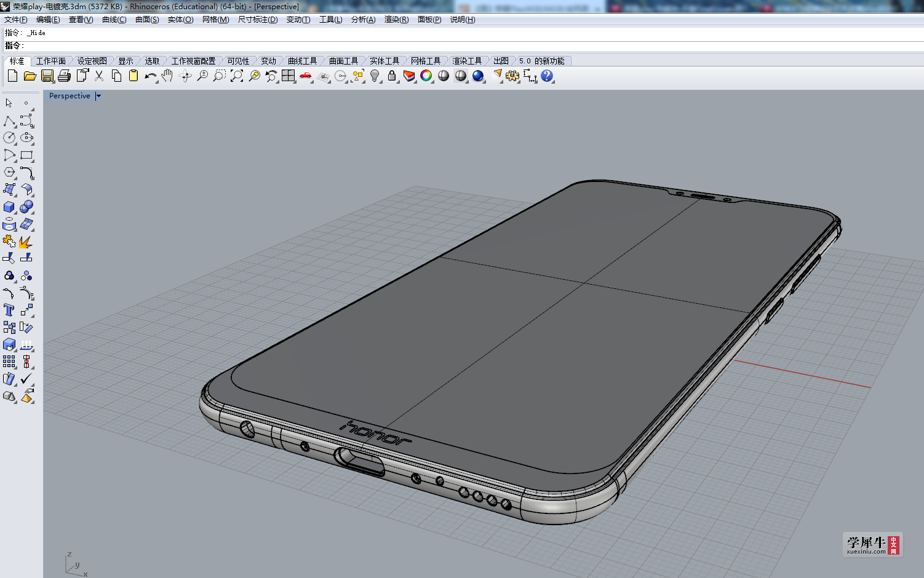The height and width of the screenshot is (578, 924).
Task: Switch to the 工作平面 toolbar tab
Action: (x=51, y=61)
